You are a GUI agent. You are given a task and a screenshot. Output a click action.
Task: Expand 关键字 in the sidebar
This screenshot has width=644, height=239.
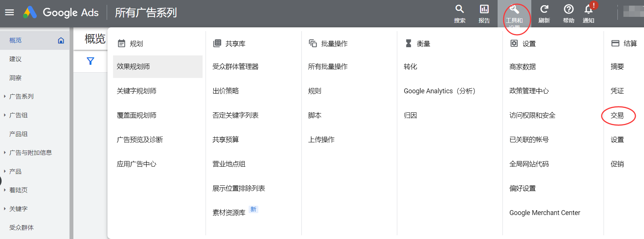click(5, 209)
